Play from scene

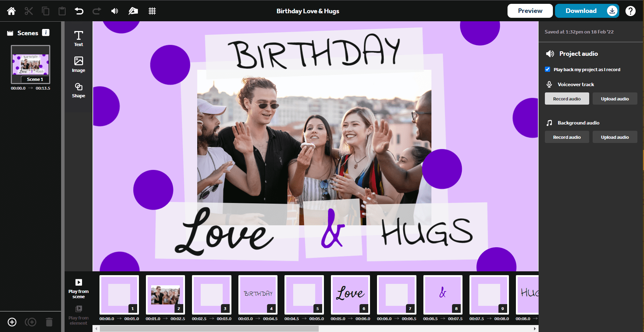(79, 288)
